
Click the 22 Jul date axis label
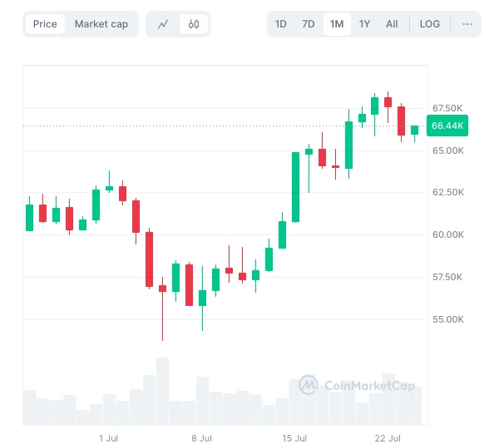click(388, 437)
